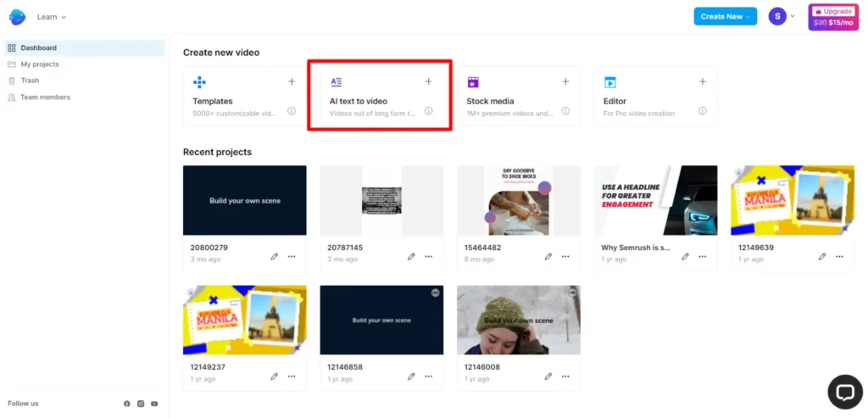Click the Upgrade $15/mo button

tap(833, 17)
